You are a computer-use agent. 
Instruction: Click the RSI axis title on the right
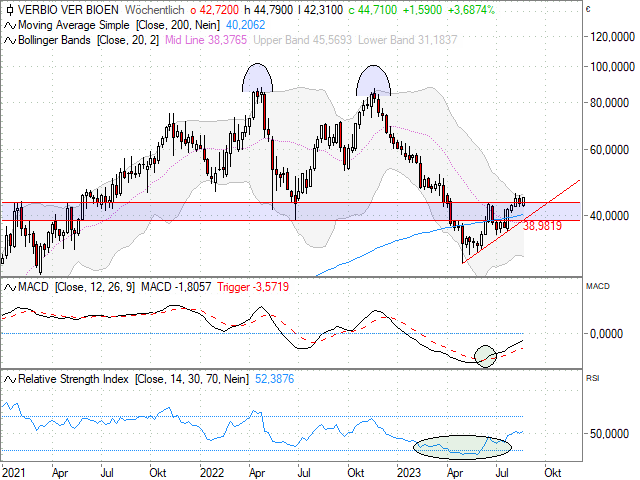coord(593,378)
